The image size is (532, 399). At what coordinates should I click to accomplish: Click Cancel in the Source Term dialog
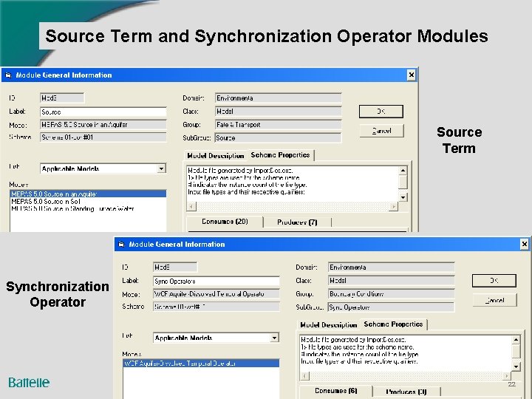click(381, 131)
